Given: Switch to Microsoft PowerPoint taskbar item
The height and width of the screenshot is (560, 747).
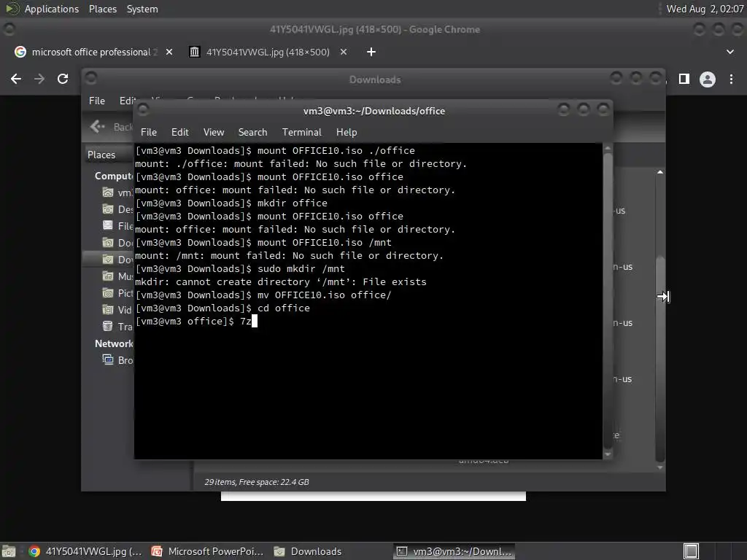Looking at the screenshot, I should pyautogui.click(x=208, y=551).
